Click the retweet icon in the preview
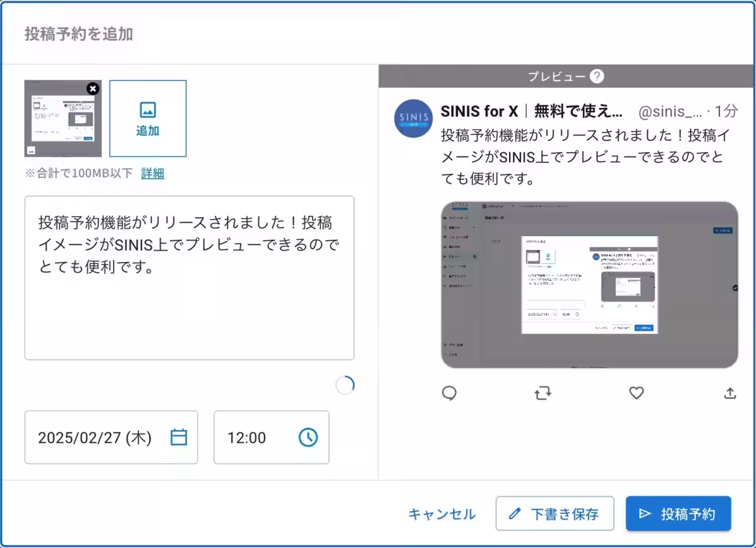Image resolution: width=756 pixels, height=548 pixels. click(x=542, y=393)
